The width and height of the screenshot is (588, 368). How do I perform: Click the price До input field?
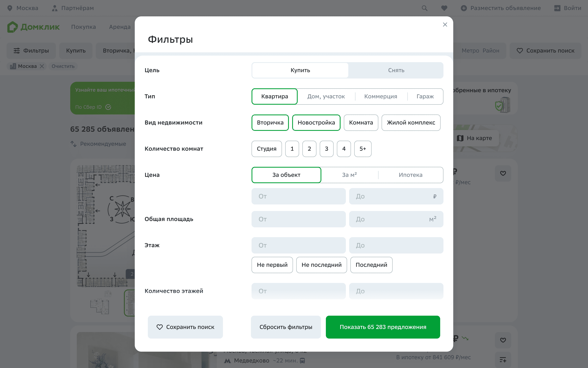(x=396, y=196)
